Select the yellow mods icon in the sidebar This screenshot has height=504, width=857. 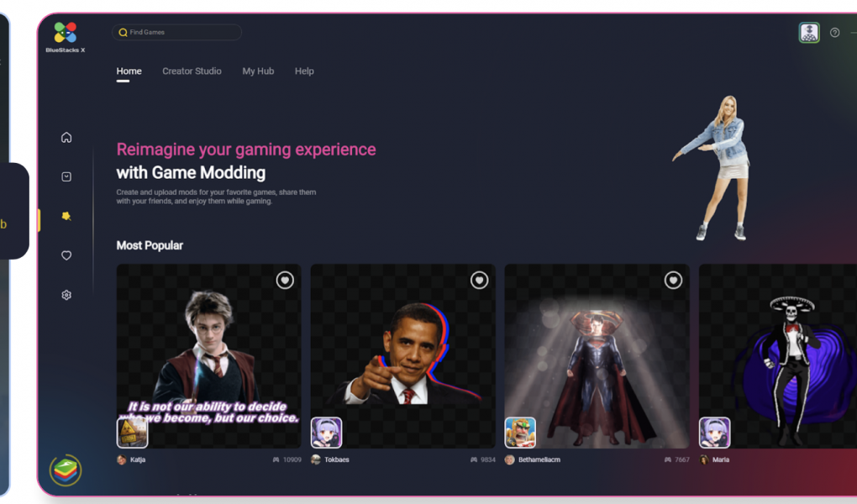[66, 215]
